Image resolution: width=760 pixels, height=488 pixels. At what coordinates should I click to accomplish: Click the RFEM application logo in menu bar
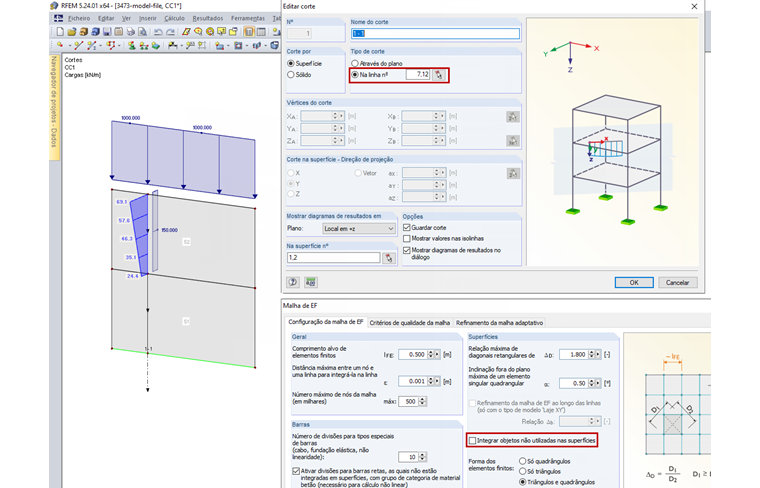pos(58,18)
